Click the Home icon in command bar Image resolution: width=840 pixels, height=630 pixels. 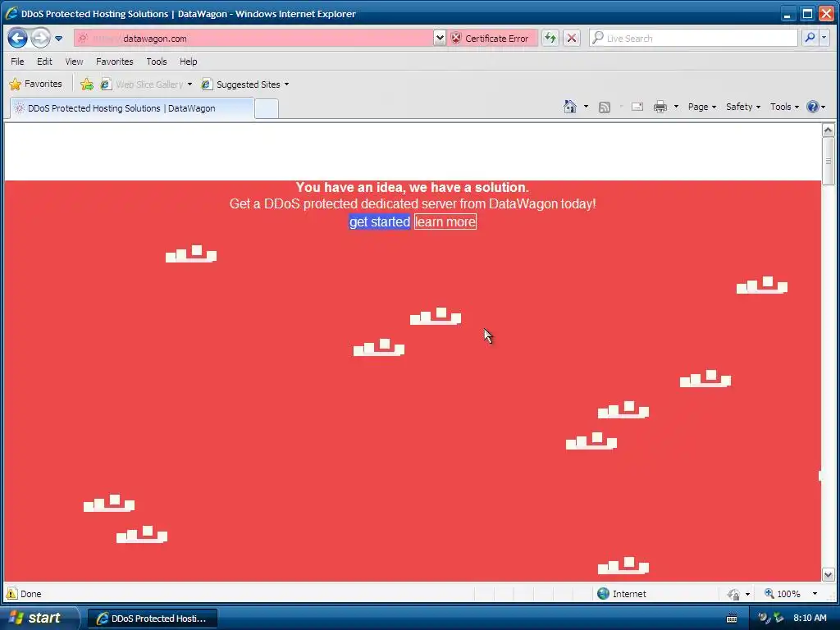[570, 107]
